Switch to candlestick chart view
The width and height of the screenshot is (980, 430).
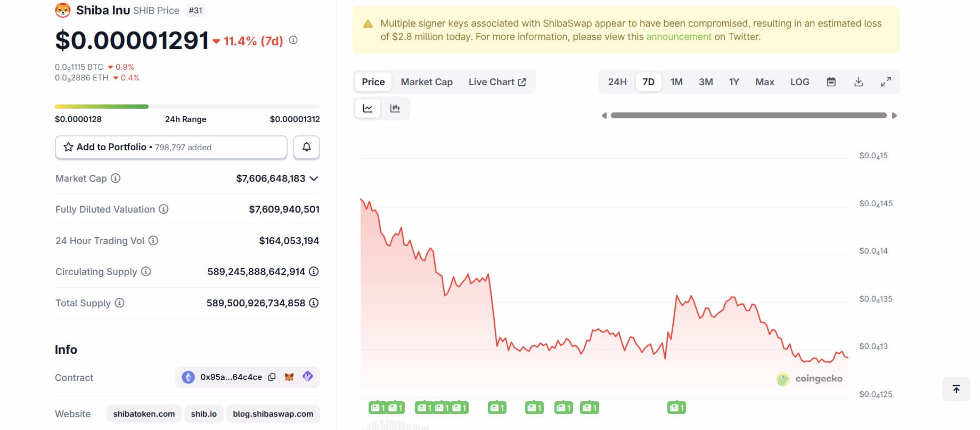395,108
